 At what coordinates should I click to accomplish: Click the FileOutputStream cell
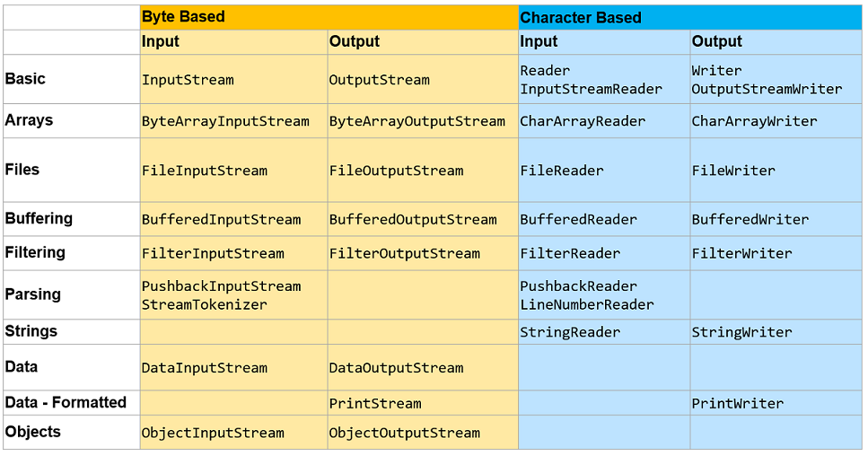396,171
